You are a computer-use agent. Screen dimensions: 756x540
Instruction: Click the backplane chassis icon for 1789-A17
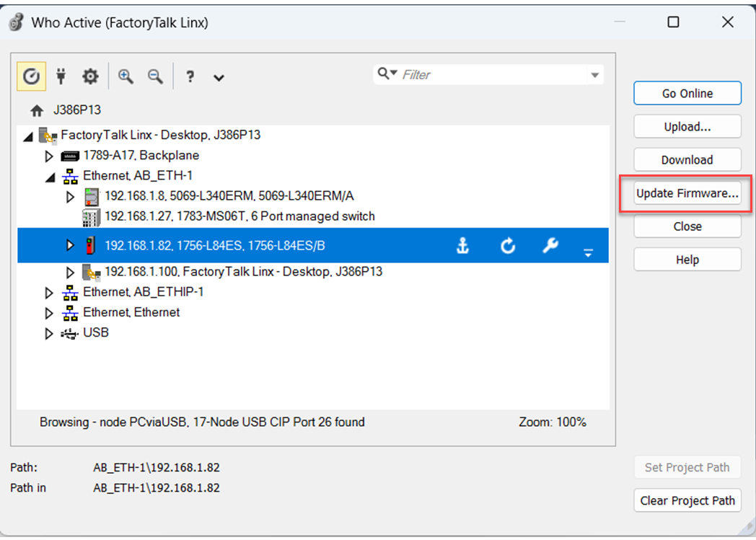pos(70,156)
